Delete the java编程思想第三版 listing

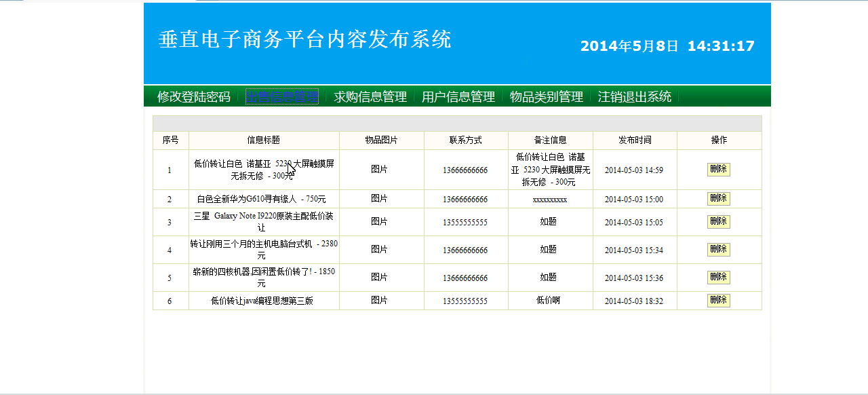tap(719, 300)
